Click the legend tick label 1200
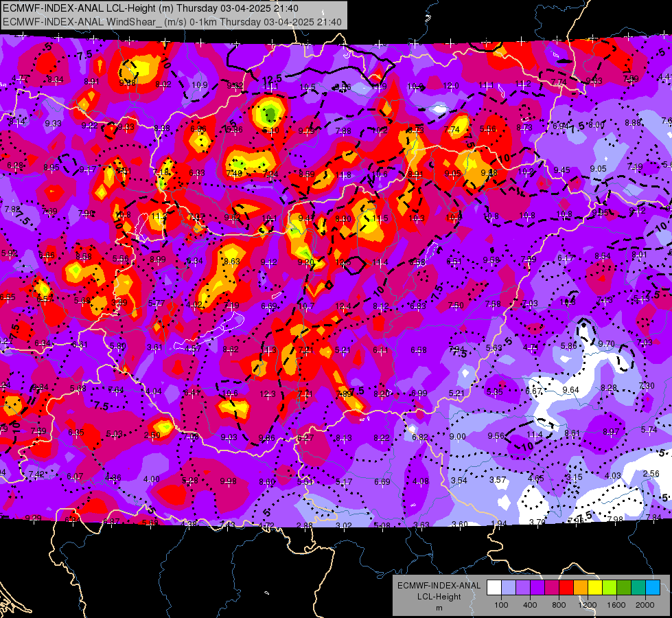The width and height of the screenshot is (672, 618). point(587,605)
